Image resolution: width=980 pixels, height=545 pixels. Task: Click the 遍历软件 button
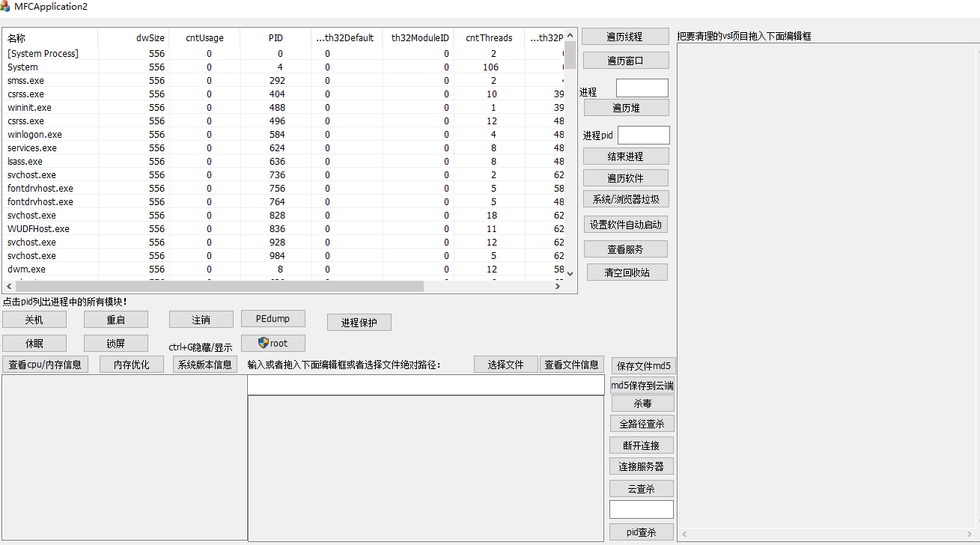coord(626,178)
